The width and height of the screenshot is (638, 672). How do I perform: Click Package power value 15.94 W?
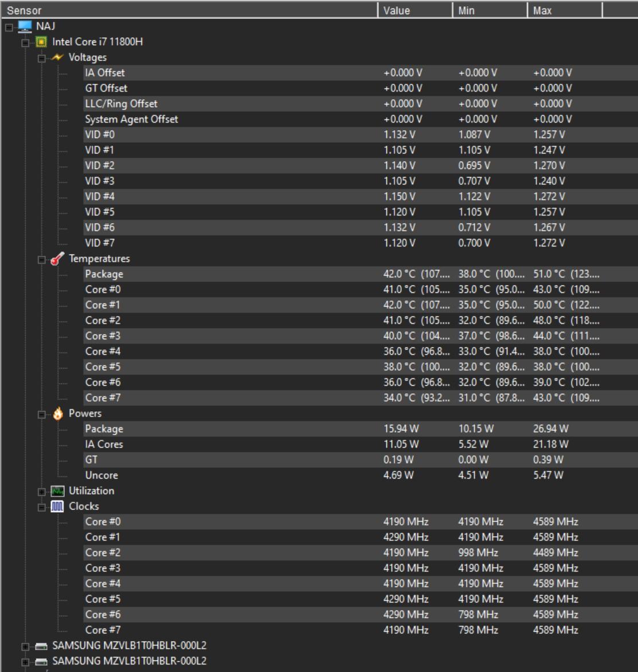click(x=401, y=429)
